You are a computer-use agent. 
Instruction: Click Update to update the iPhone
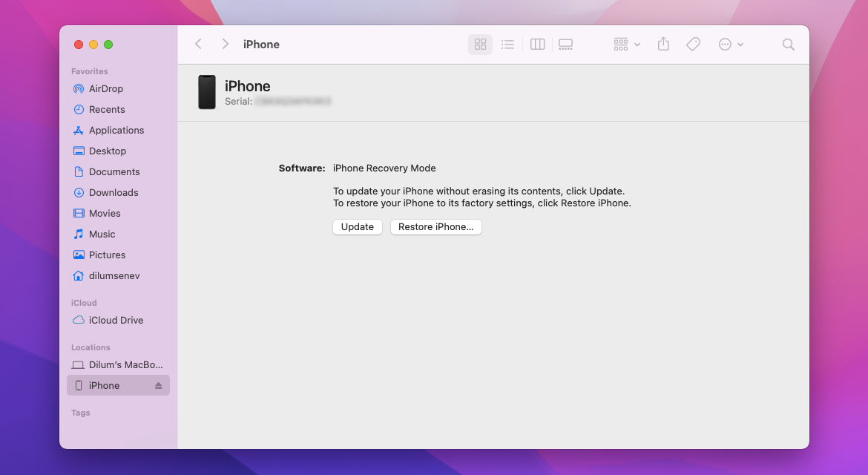pos(357,226)
